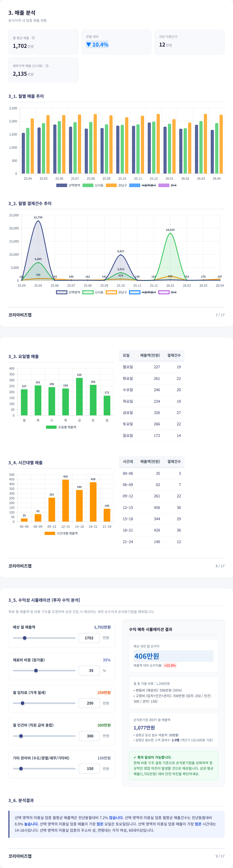Click the 재료비 비중 (원가율) slider
The height and width of the screenshot is (868, 233).
coord(44,671)
